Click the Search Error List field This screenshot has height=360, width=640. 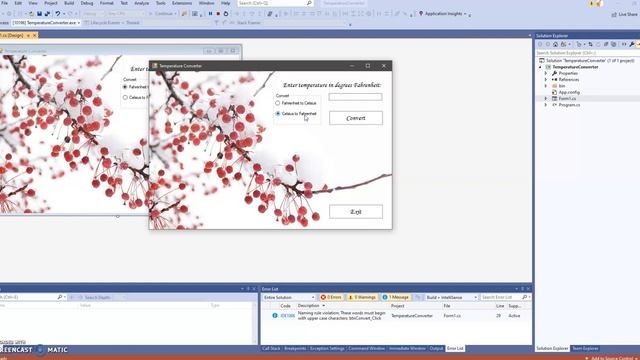[x=500, y=297]
